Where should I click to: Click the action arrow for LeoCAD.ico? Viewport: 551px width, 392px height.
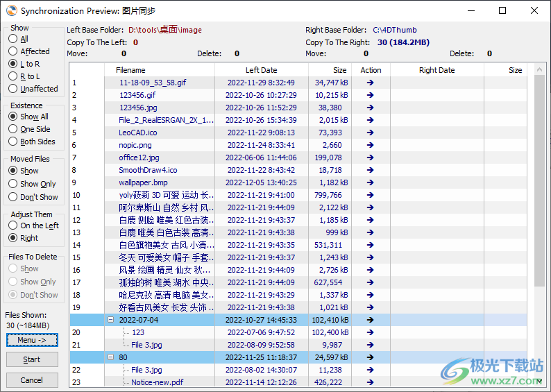click(370, 133)
